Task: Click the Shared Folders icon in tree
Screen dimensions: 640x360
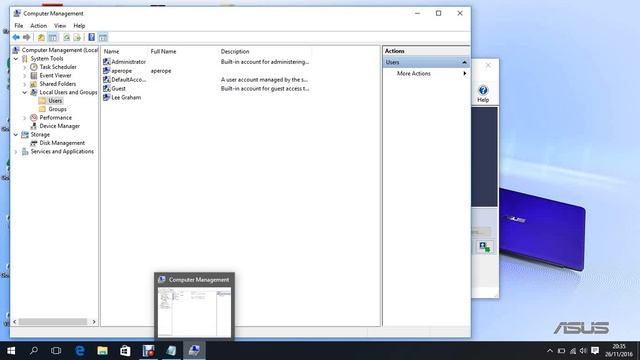Action: point(34,84)
